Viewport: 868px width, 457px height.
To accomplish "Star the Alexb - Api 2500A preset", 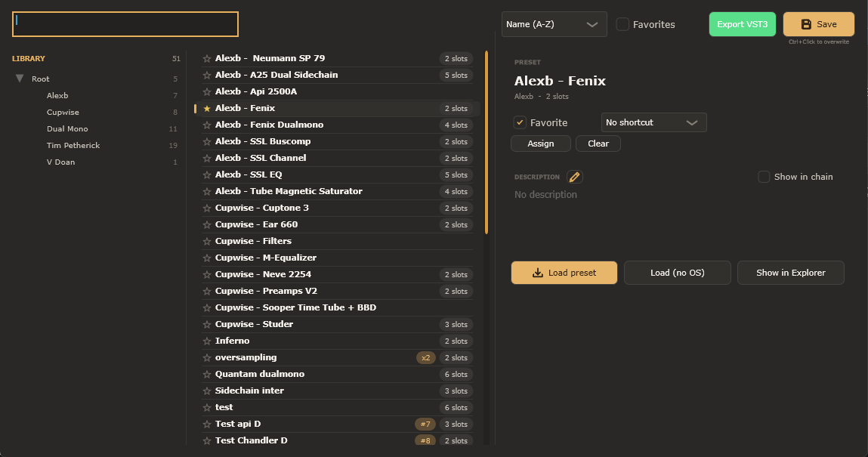I will [207, 92].
